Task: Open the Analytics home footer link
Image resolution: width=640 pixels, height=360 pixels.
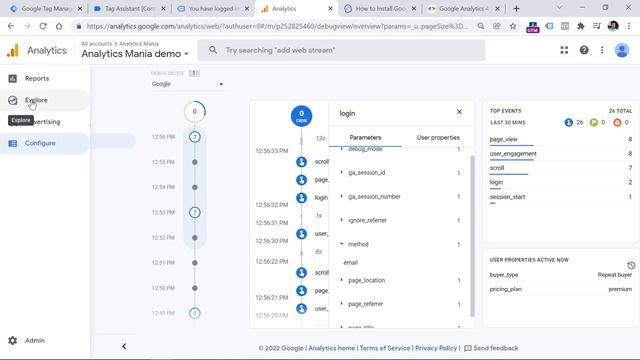Action: click(x=331, y=348)
